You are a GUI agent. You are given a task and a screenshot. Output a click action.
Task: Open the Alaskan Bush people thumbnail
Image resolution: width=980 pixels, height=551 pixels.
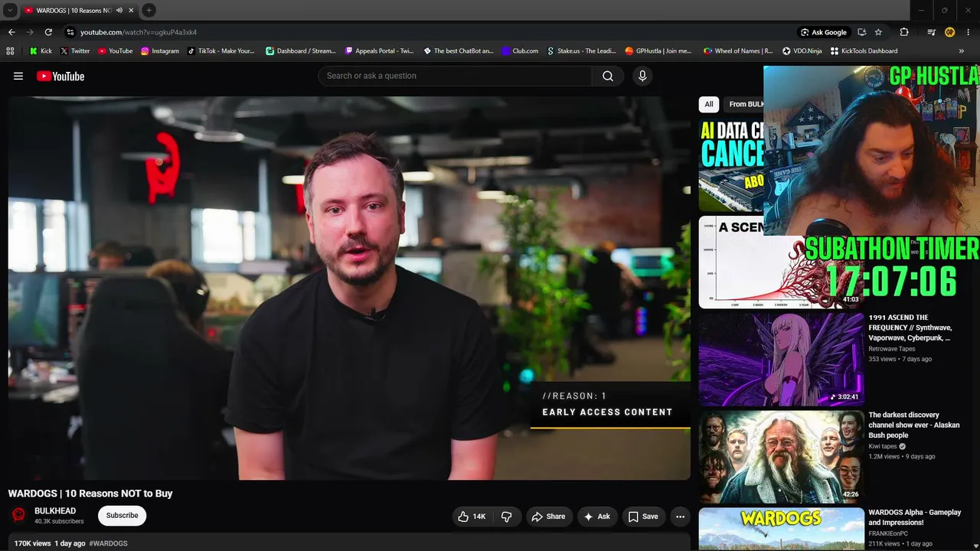click(x=781, y=457)
